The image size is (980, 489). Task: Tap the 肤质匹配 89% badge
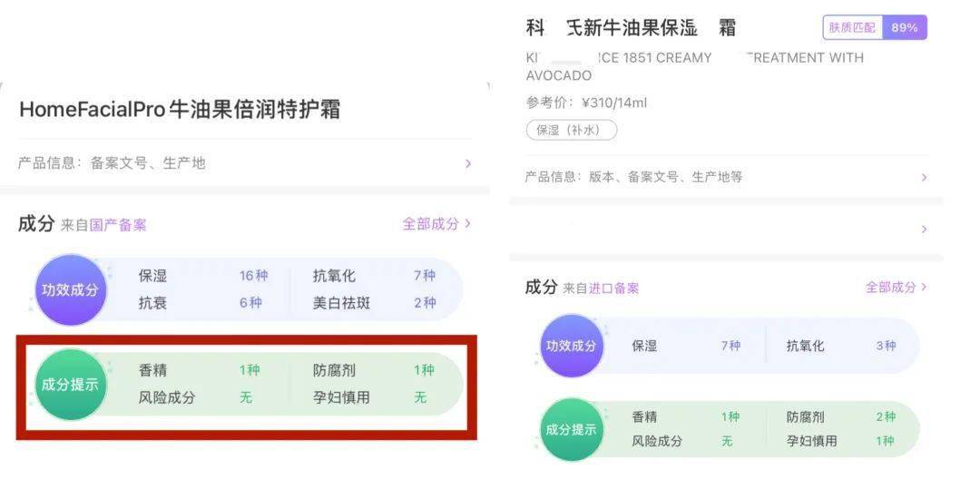875,27
